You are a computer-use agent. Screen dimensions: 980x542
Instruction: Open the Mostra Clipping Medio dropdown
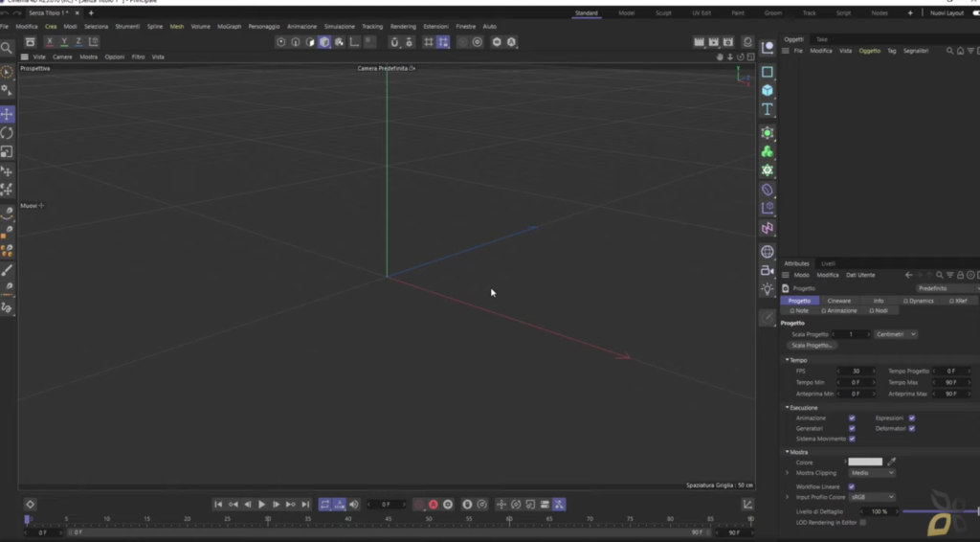pos(872,473)
